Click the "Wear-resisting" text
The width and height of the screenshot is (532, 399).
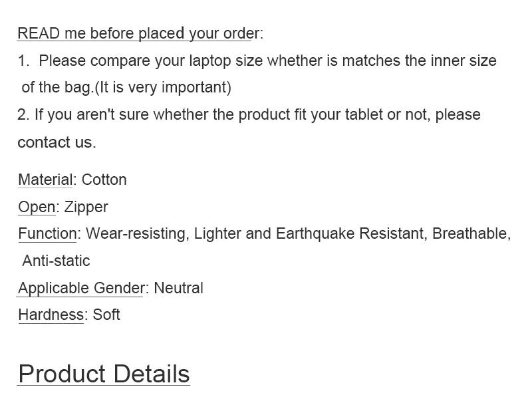click(136, 233)
